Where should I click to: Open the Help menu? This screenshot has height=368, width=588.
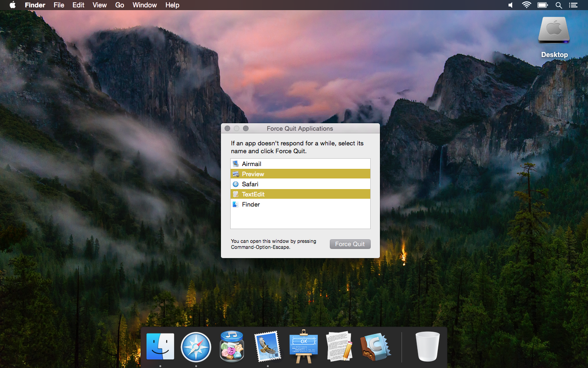[172, 5]
